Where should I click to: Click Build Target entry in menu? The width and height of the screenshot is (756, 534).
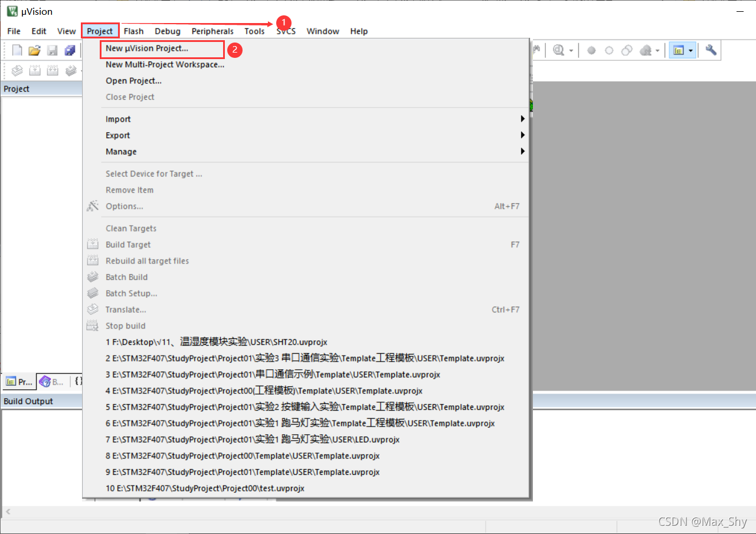click(x=306, y=245)
